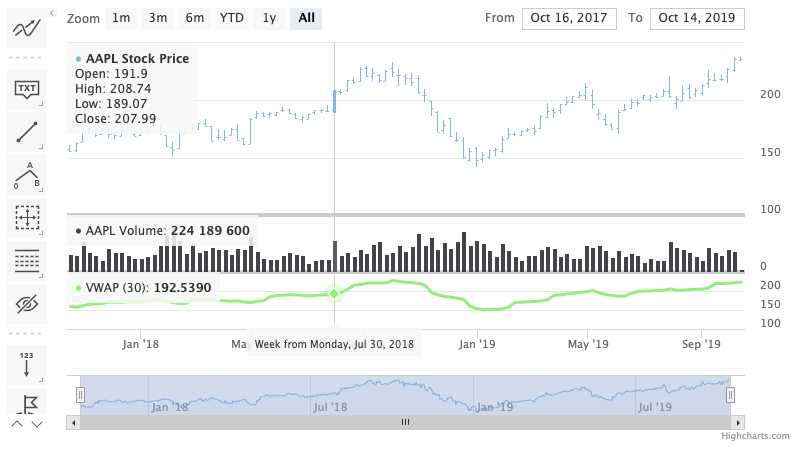Screen dimensions: 800x452
Task: Open the indicators chart tool
Action: click(x=27, y=29)
